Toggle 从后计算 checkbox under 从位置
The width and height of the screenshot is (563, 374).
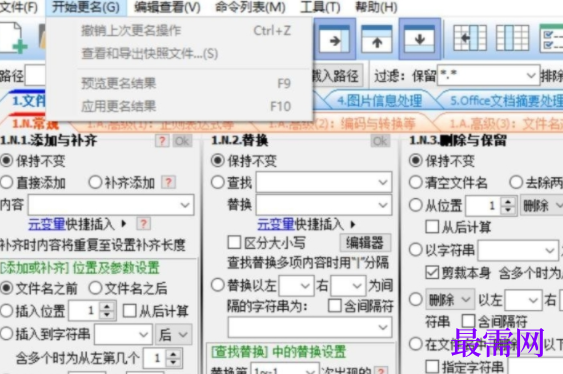pyautogui.click(x=432, y=227)
